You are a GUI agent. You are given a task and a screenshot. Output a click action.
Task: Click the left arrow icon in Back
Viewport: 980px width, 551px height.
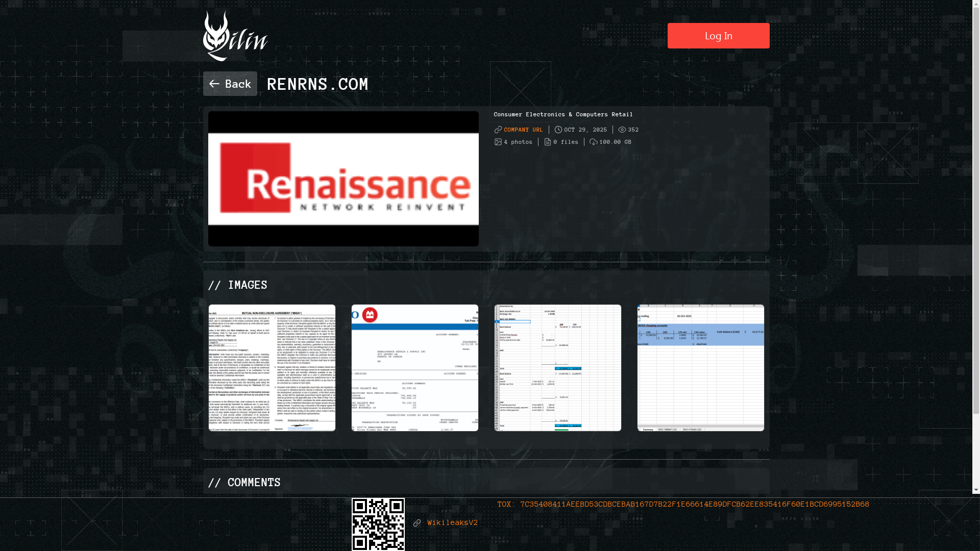click(214, 84)
